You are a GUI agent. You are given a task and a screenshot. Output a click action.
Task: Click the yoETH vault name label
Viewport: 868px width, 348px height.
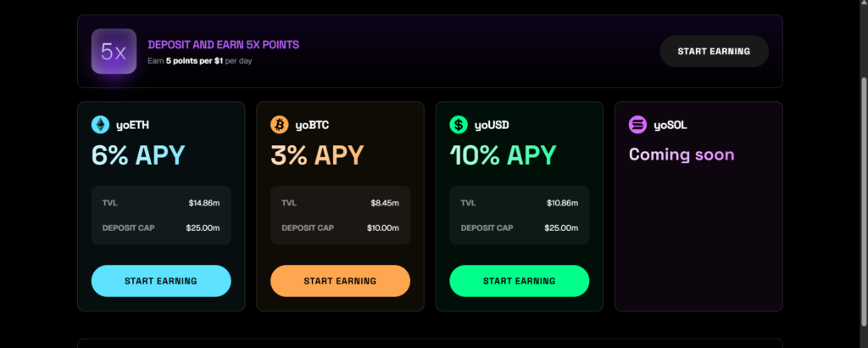[132, 126]
